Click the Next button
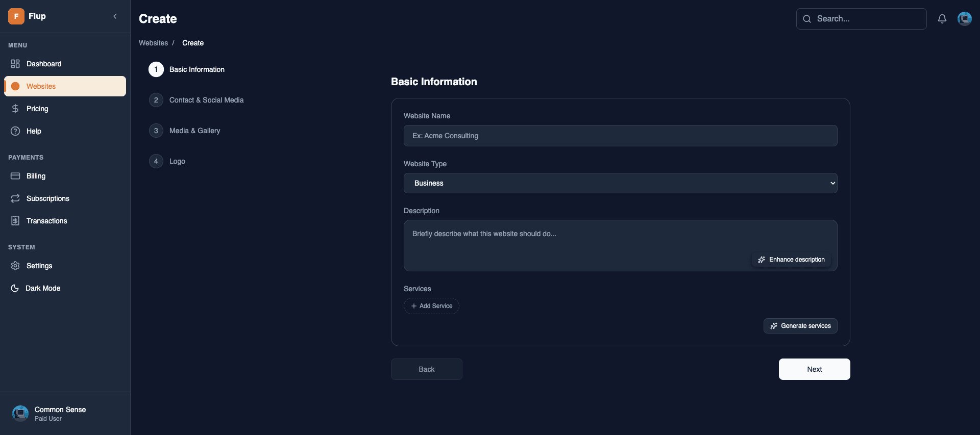 coord(814,369)
